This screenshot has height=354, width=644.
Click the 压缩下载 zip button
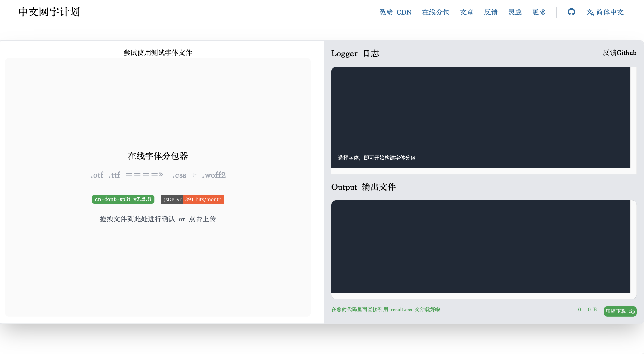click(x=620, y=311)
